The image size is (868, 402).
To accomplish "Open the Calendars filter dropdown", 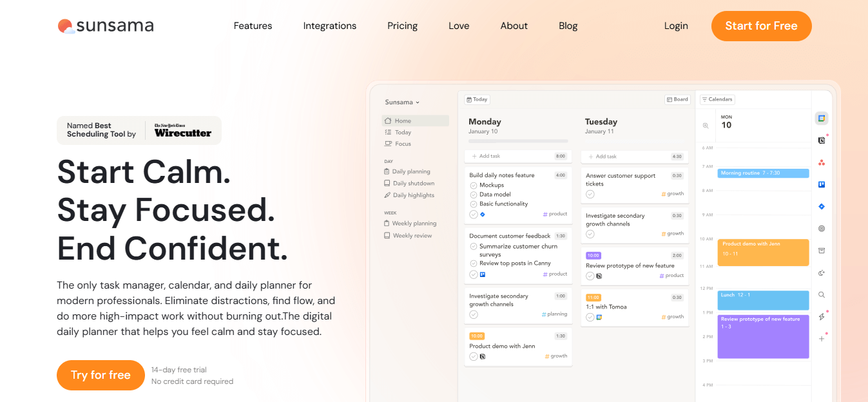I will tap(717, 99).
